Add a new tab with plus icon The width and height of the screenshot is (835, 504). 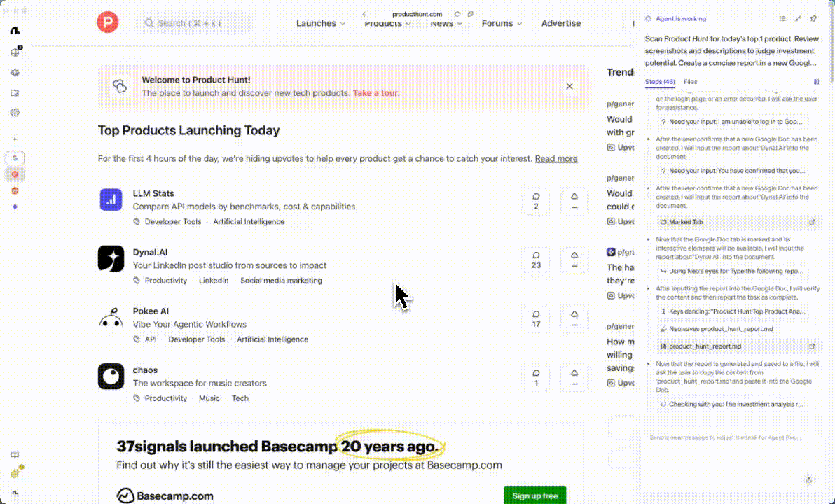point(15,139)
